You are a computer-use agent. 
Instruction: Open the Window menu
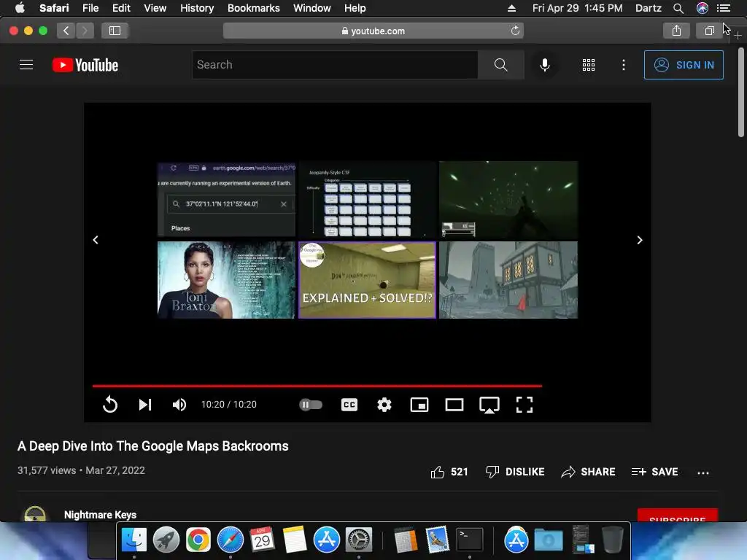[x=312, y=8]
